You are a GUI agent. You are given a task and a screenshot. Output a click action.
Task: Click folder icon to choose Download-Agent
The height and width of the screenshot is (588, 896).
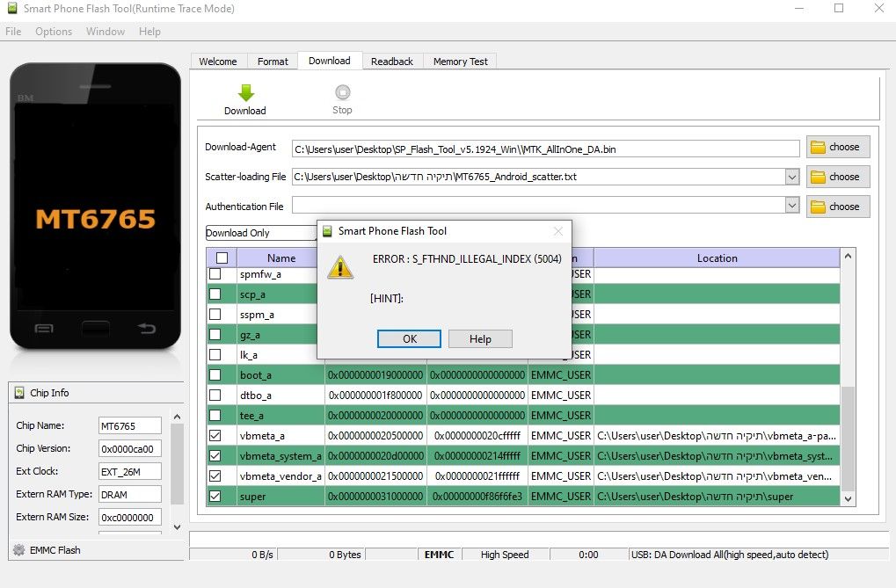(x=819, y=148)
